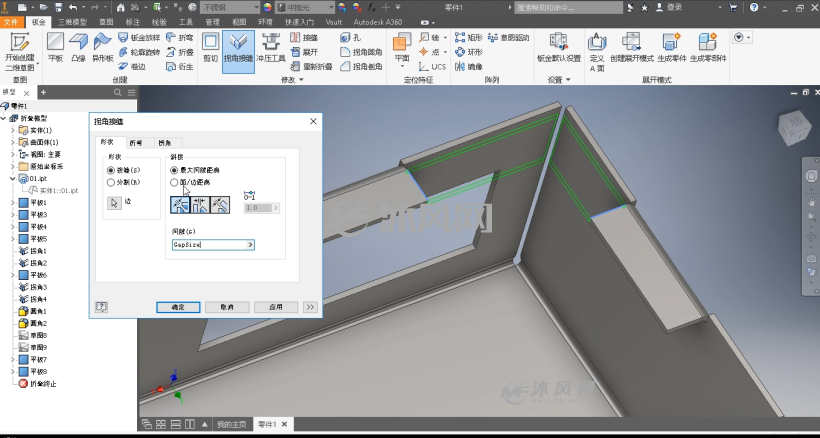820x438 pixels.
Task: Click the 应用 (Apply) button
Action: click(276, 307)
